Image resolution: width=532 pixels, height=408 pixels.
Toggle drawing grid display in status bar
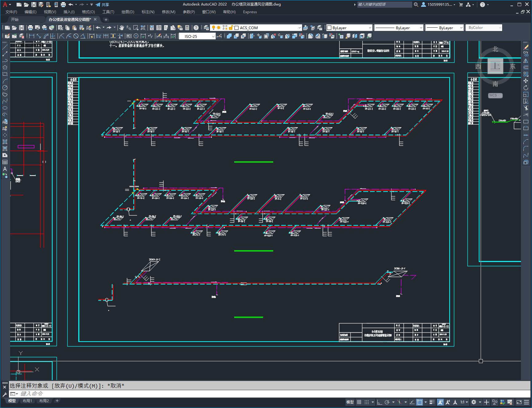[359, 402]
